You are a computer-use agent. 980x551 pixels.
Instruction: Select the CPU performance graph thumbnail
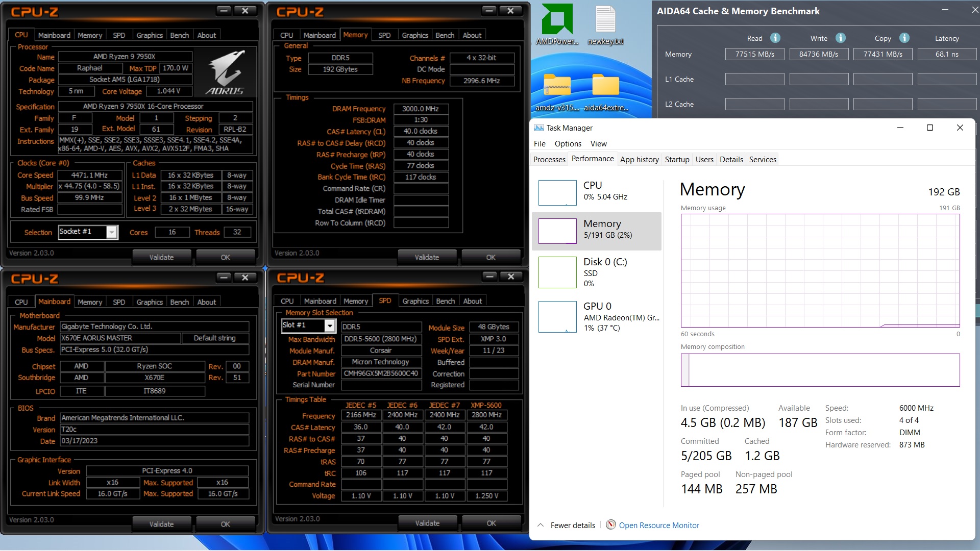click(x=557, y=193)
